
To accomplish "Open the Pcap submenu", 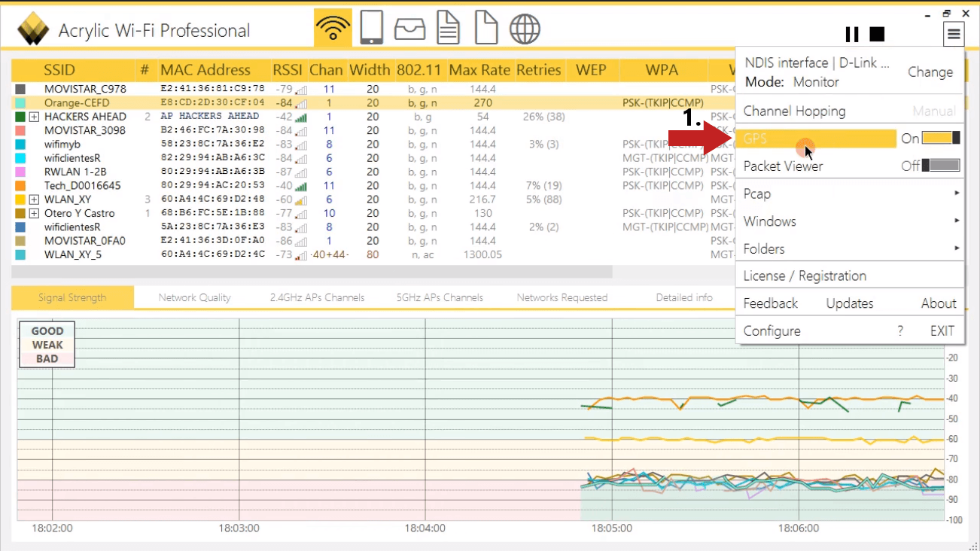I will 850,193.
